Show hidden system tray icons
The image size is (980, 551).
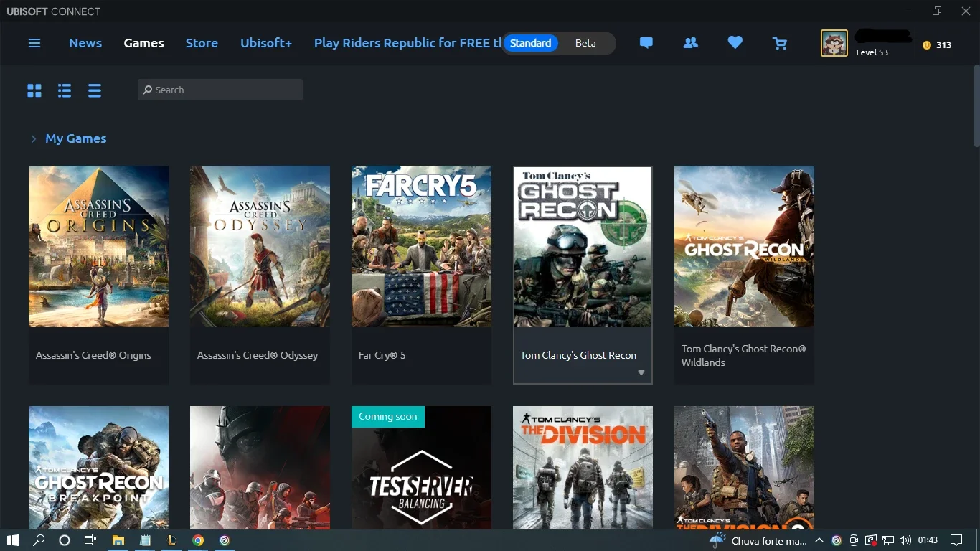[x=819, y=540]
